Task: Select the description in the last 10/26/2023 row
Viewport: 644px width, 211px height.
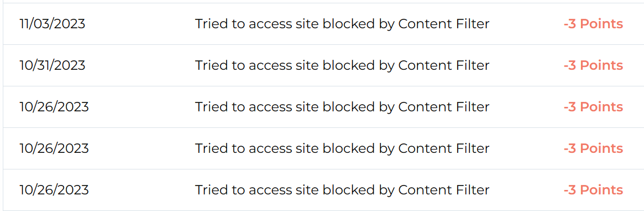Action: point(342,190)
